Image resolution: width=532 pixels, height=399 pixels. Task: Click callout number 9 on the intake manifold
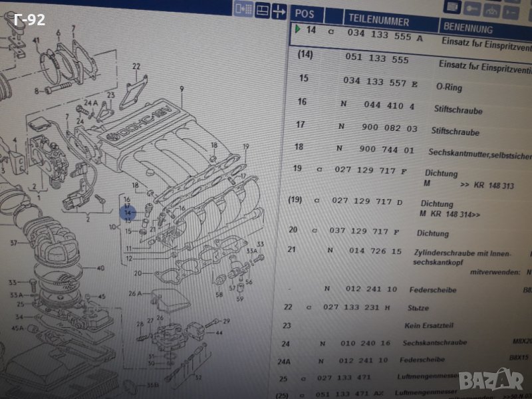point(181,88)
